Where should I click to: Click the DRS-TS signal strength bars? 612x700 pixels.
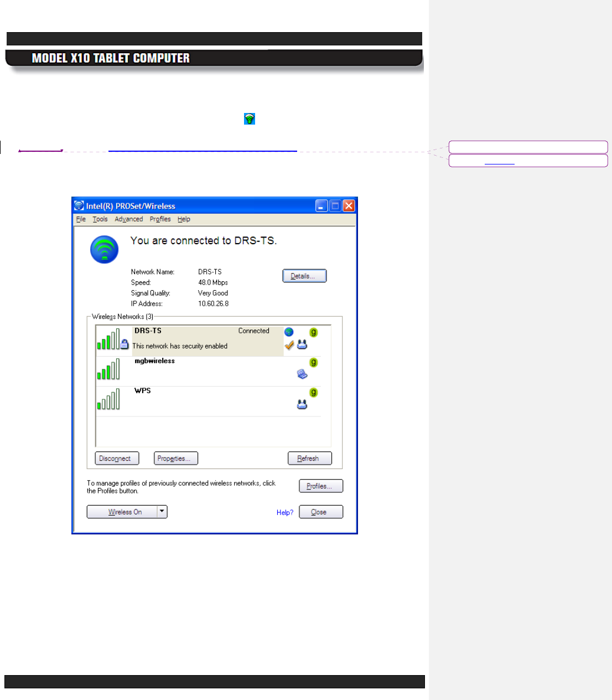tap(108, 339)
